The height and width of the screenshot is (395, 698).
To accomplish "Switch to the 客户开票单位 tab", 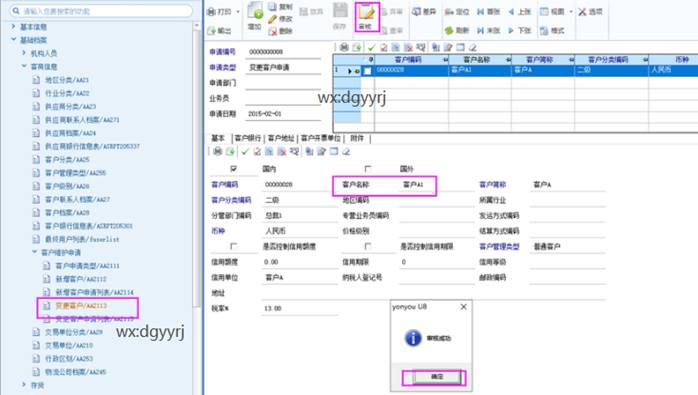I will pyautogui.click(x=321, y=138).
